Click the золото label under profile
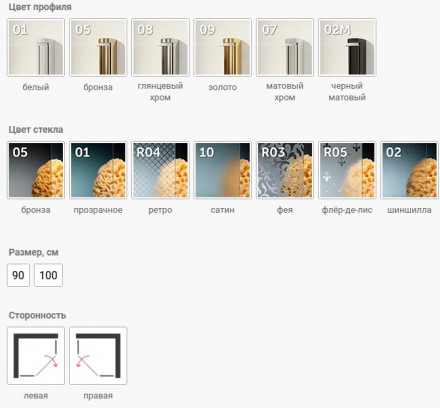 point(223,87)
